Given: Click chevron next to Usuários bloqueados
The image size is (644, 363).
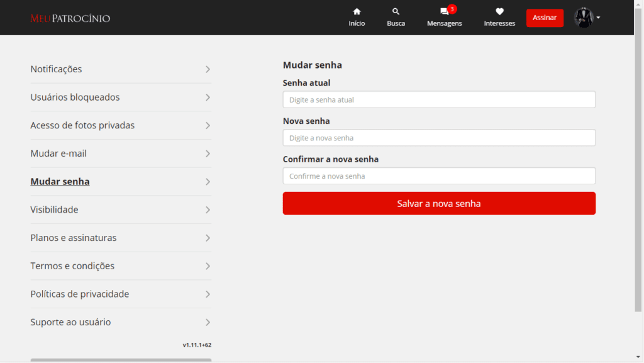Looking at the screenshot, I should click(208, 98).
